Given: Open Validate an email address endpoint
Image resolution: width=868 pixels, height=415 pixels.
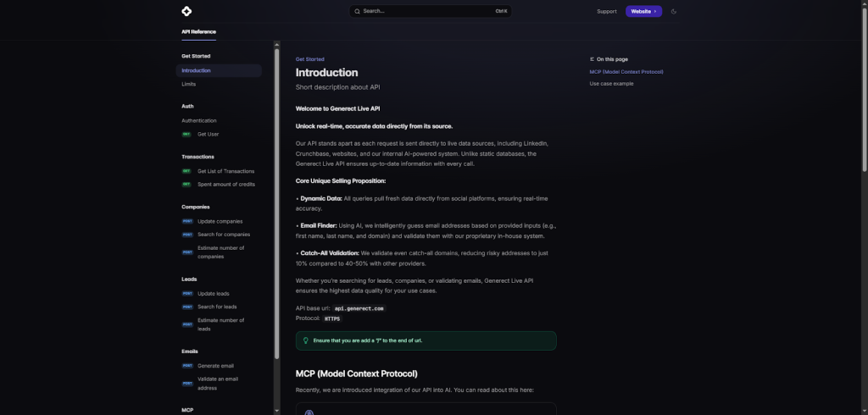Looking at the screenshot, I should (x=218, y=383).
